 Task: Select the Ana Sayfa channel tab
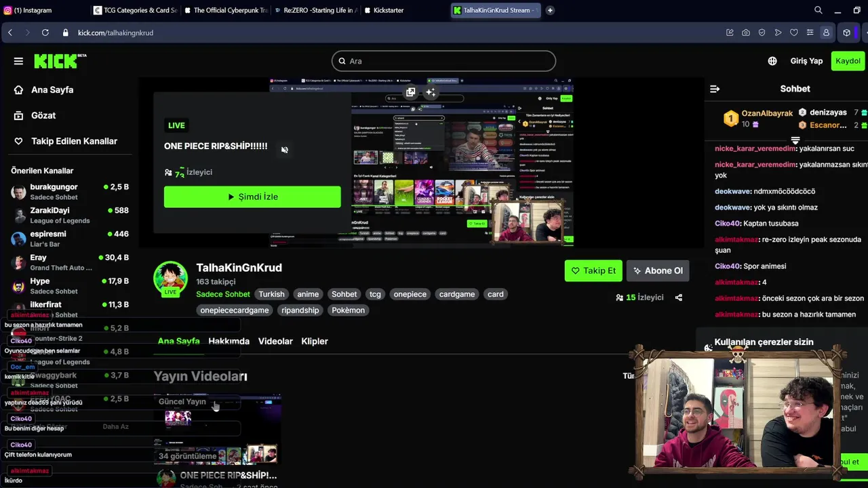click(x=179, y=341)
